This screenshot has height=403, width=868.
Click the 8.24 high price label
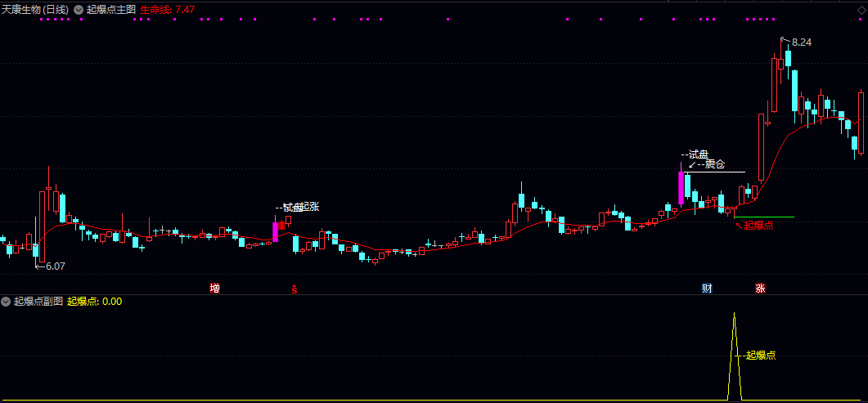click(x=802, y=42)
